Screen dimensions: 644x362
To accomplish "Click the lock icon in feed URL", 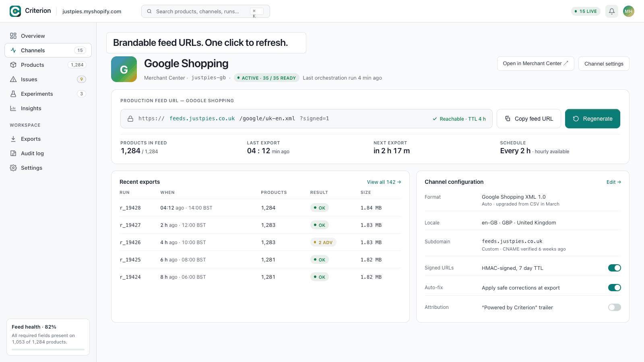I will [x=130, y=119].
